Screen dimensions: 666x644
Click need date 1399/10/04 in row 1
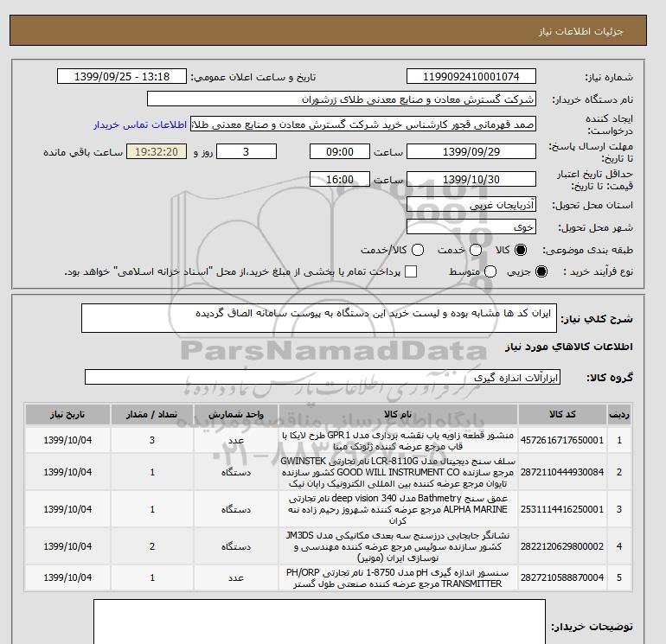coord(67,440)
